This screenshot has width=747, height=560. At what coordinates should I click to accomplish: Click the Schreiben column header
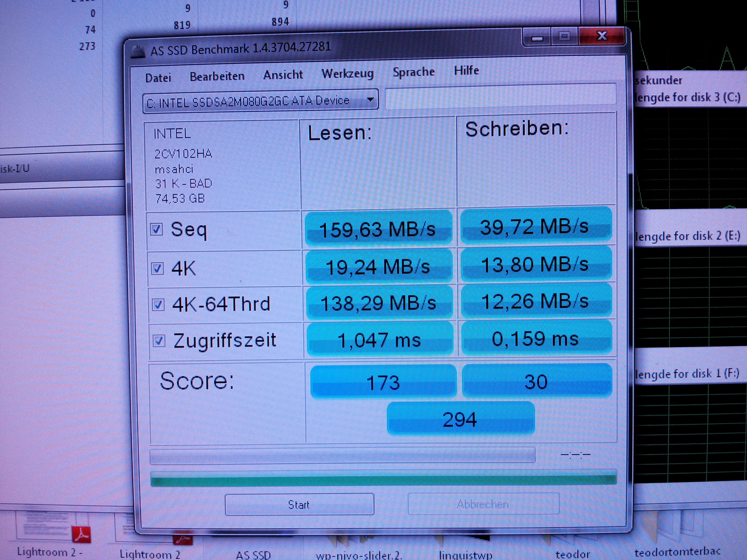pos(517,129)
